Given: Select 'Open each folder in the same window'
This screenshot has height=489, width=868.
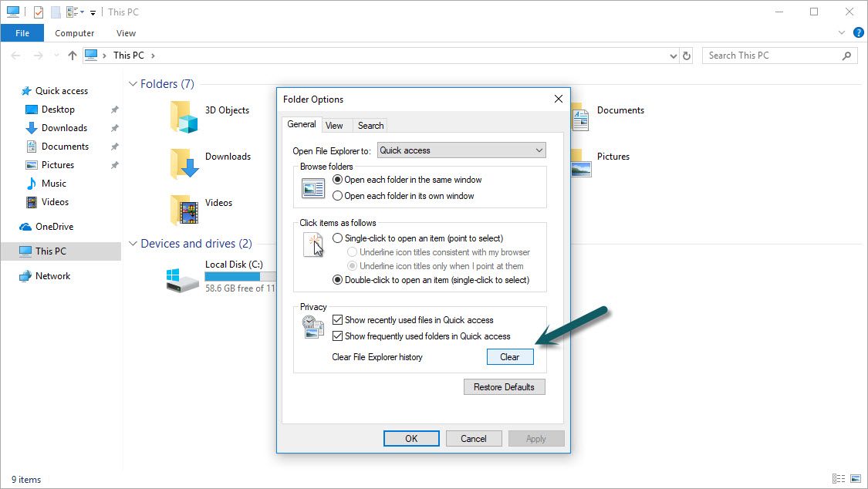Looking at the screenshot, I should 407,180.
